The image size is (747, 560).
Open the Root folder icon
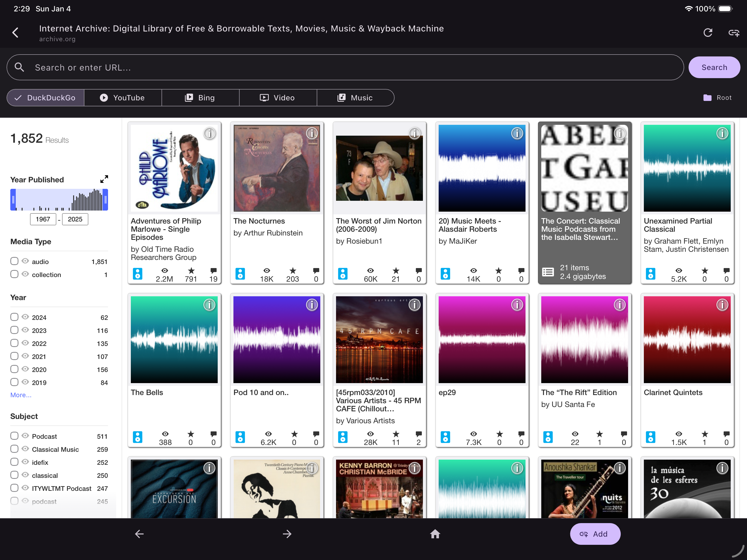tap(707, 98)
